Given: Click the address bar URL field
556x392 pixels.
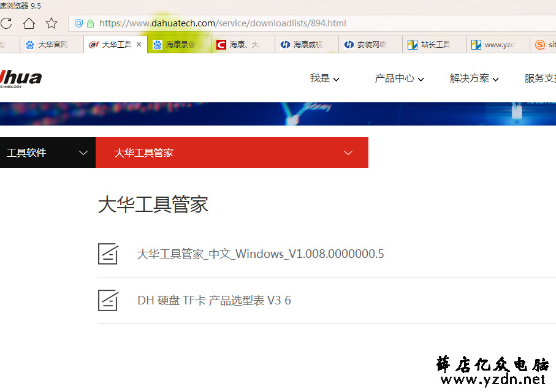Looking at the screenshot, I should pyautogui.click(x=312, y=23).
